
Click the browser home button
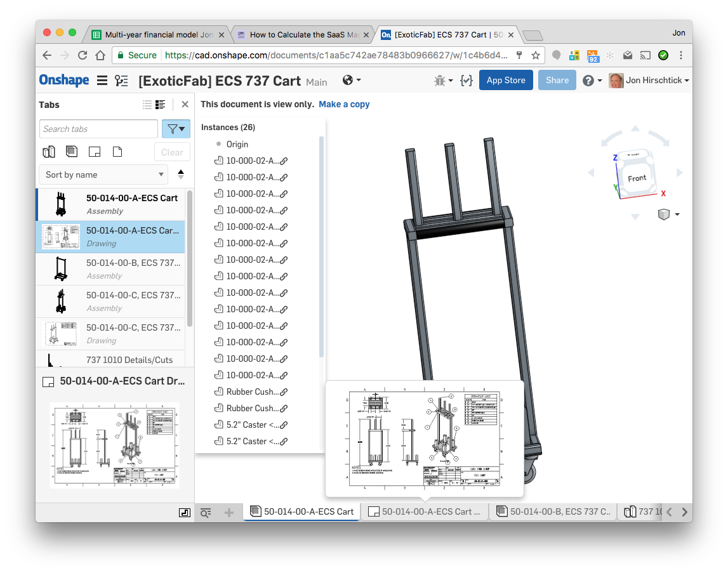(100, 55)
